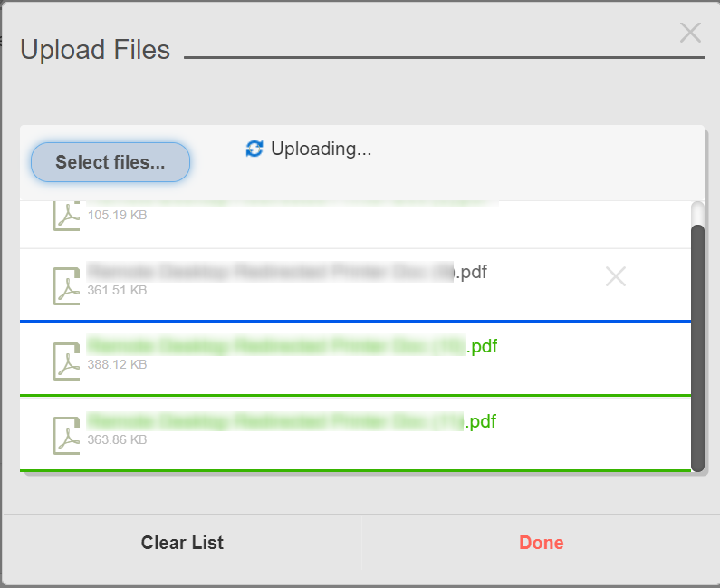Click the 105.19 KB file size label

[x=117, y=215]
